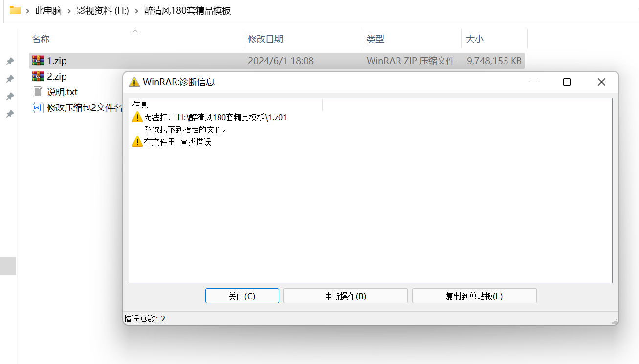Click the third pin icon in sidebar

pos(9,97)
